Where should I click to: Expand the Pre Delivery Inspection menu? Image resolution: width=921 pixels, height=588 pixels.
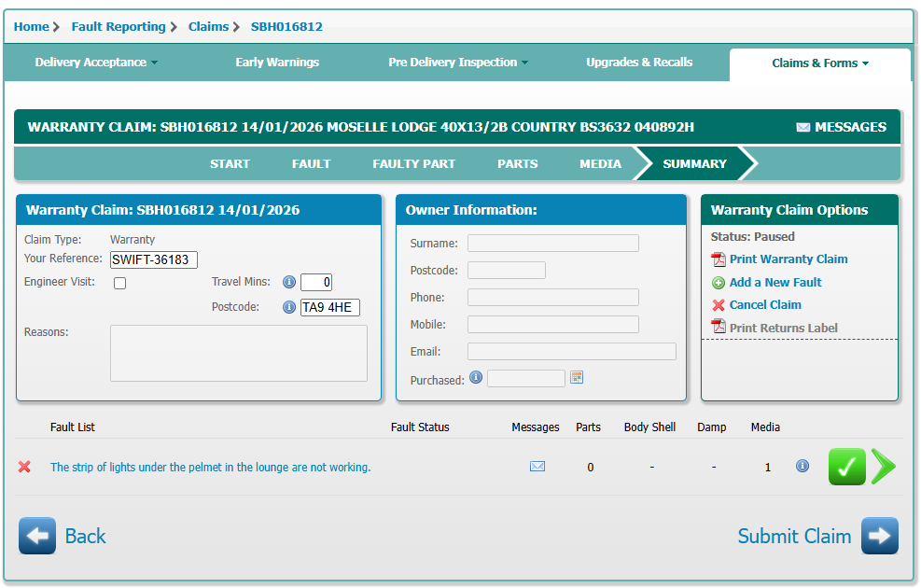pos(457,63)
